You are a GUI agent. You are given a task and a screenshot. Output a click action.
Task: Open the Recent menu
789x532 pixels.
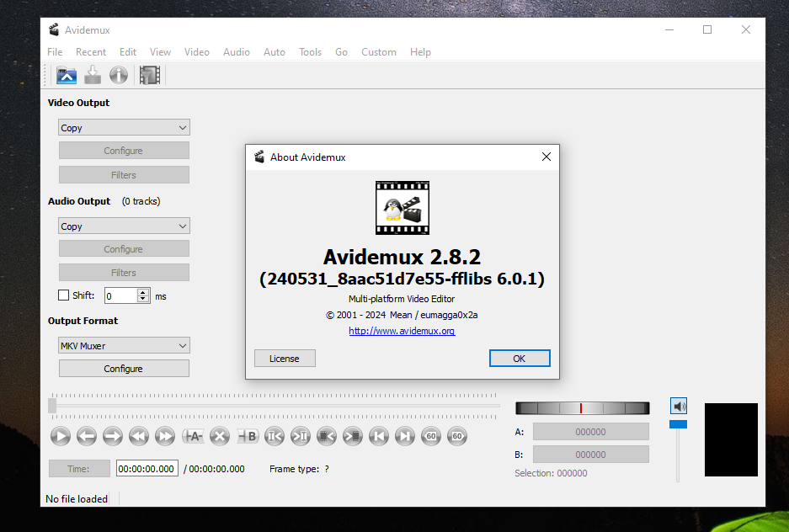pyautogui.click(x=91, y=52)
